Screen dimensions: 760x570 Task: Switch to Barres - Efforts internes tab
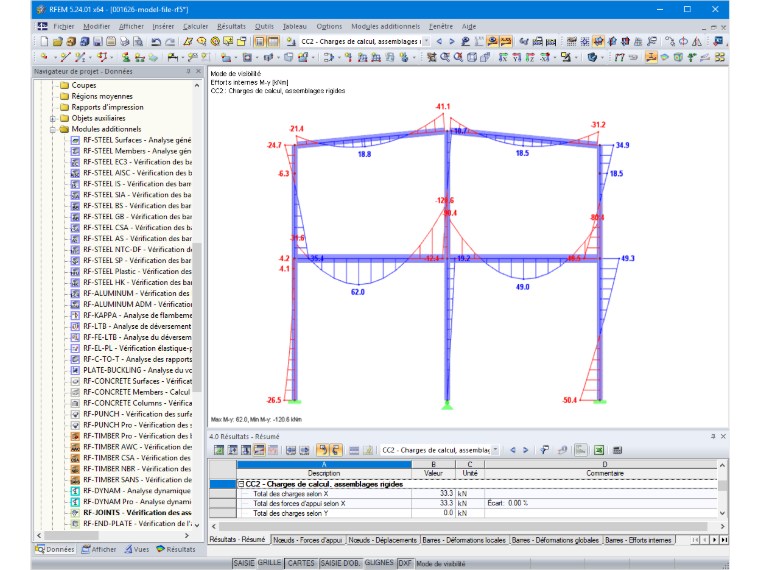(x=638, y=540)
